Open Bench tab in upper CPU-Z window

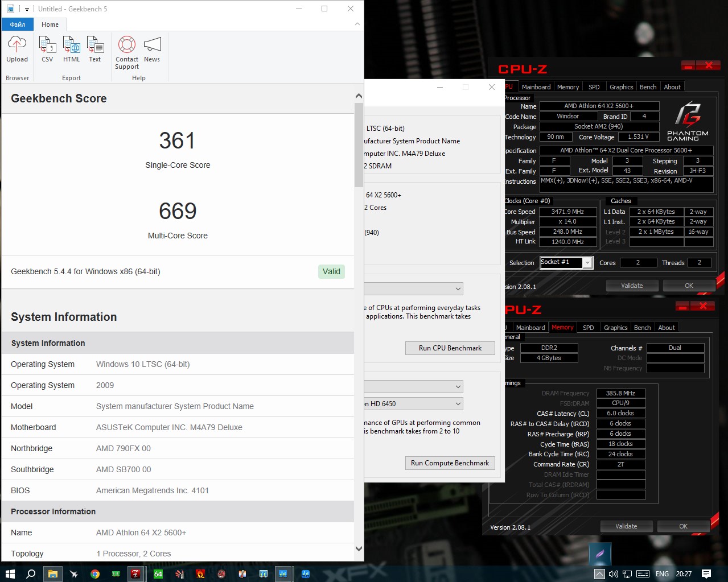pos(648,87)
